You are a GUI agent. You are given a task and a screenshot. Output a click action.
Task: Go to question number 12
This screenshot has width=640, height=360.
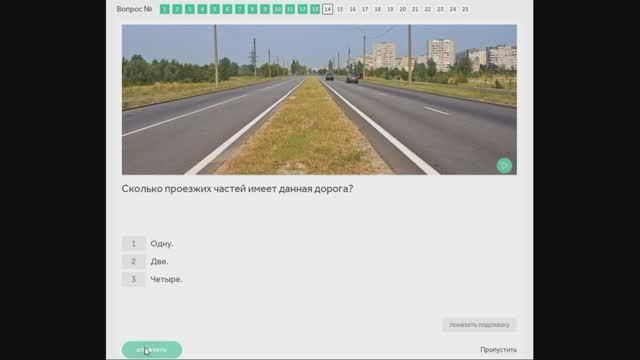tap(302, 9)
